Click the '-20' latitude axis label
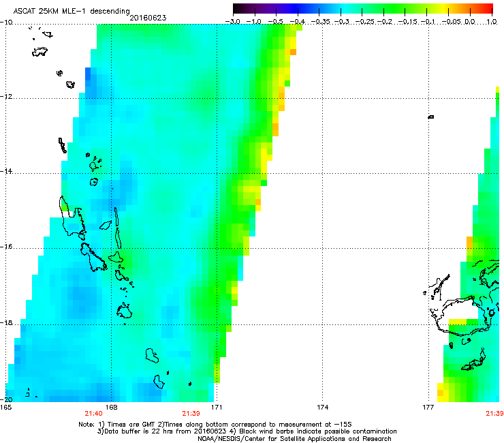This screenshot has width=504, height=443. click(x=6, y=399)
